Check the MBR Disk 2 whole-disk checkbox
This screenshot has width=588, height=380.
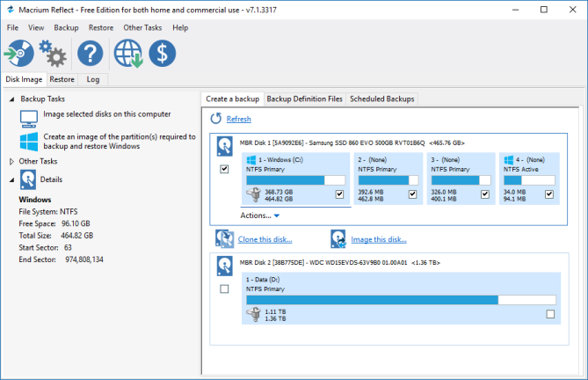pyautogui.click(x=224, y=289)
